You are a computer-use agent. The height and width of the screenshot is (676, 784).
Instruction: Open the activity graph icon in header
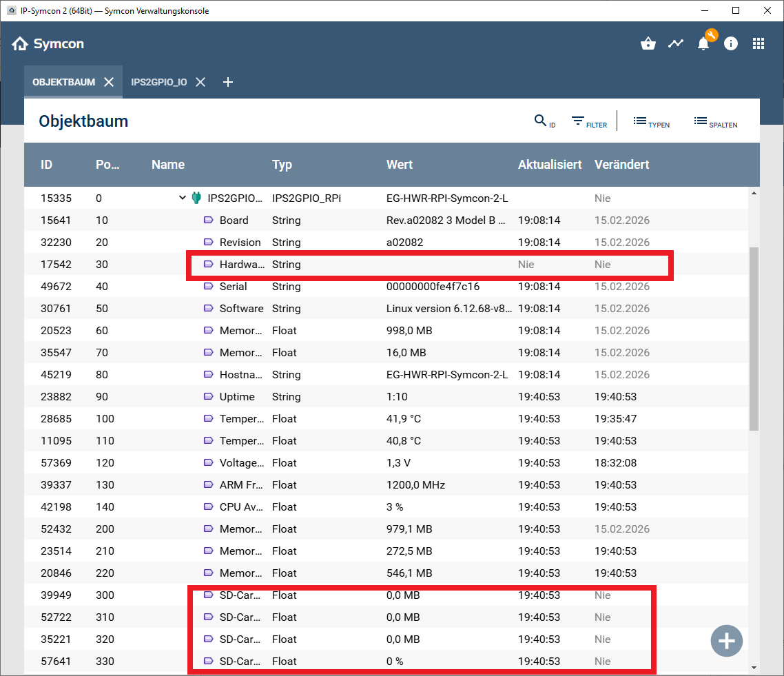(676, 43)
